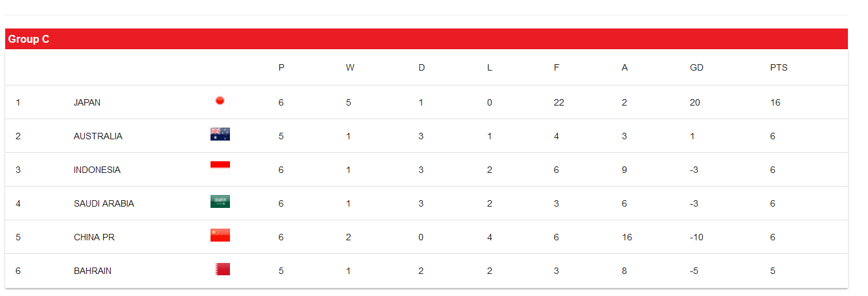Select the SAUDI ARABIA team name

pyautogui.click(x=104, y=203)
